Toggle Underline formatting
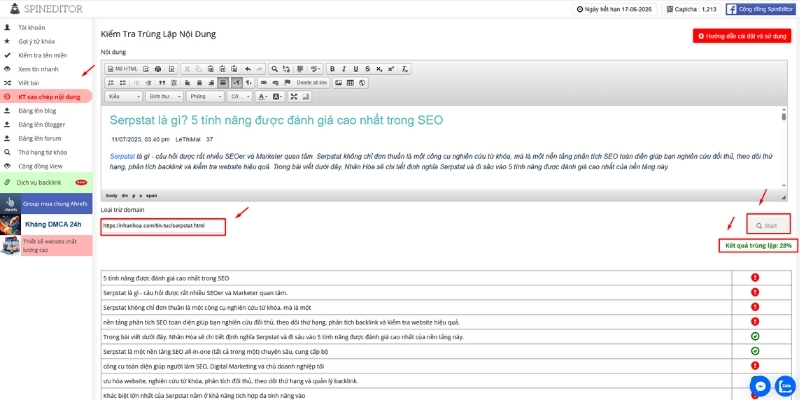The image size is (800, 400). (356, 69)
